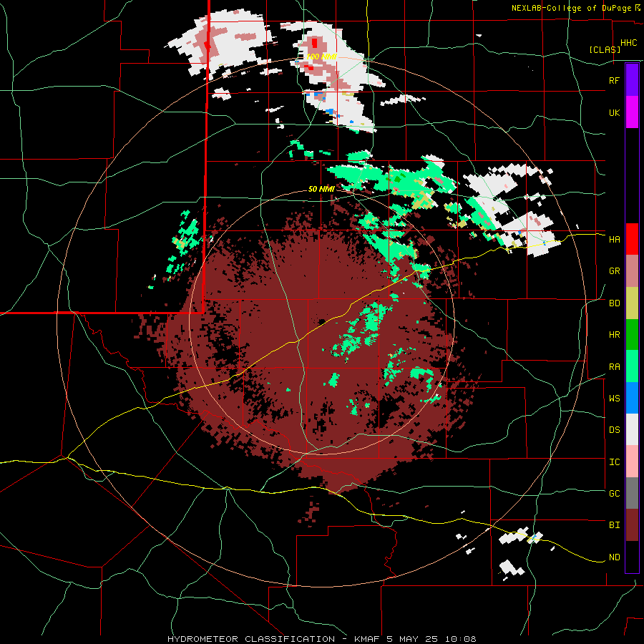Click the HA legend label
Image resolution: width=644 pixels, height=644 pixels.
tap(614, 240)
